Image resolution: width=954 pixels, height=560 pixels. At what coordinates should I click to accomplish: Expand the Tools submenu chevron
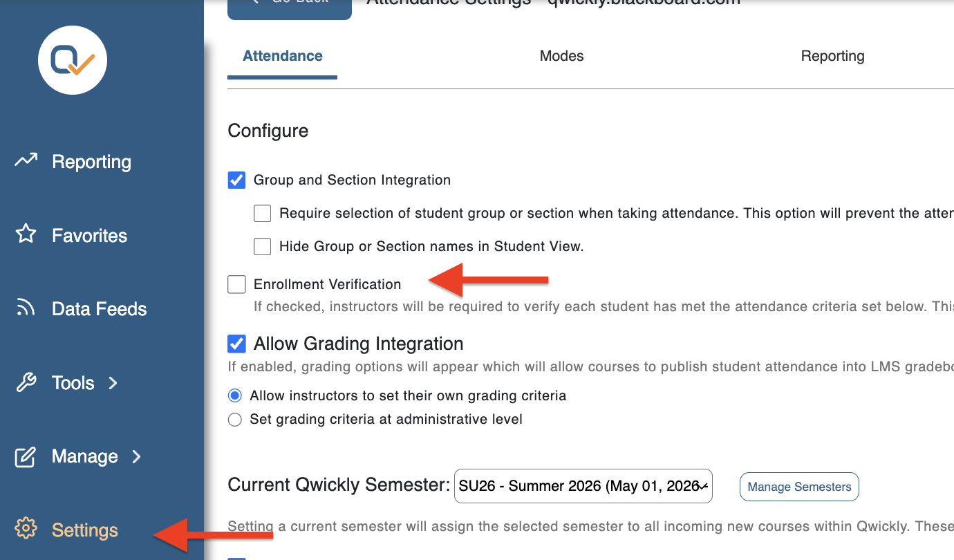tap(113, 382)
